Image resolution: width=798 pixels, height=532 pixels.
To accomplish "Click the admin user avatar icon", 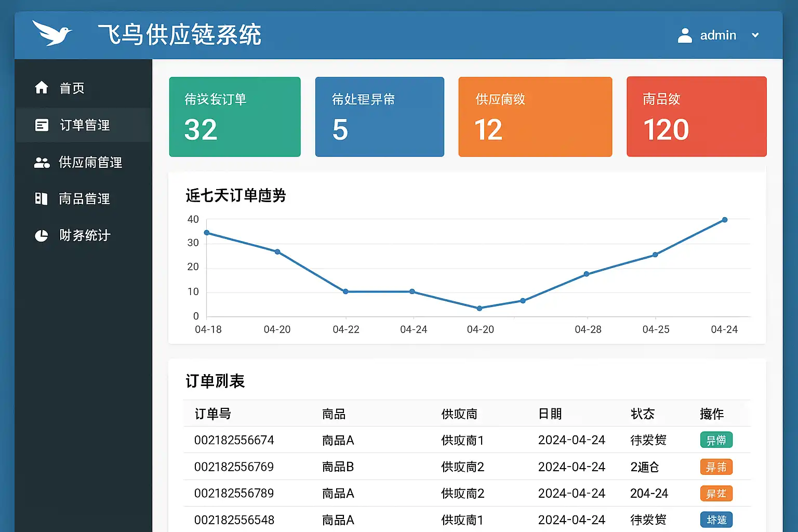I will (x=685, y=35).
